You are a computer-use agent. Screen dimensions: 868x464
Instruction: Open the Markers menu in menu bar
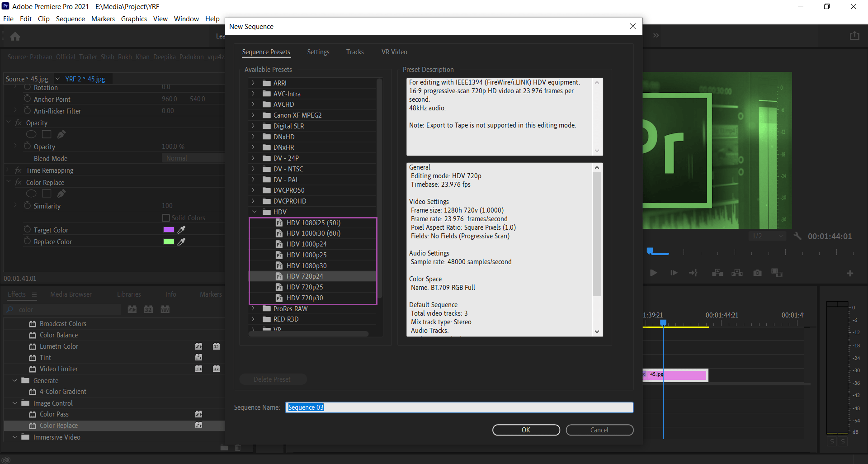(103, 19)
